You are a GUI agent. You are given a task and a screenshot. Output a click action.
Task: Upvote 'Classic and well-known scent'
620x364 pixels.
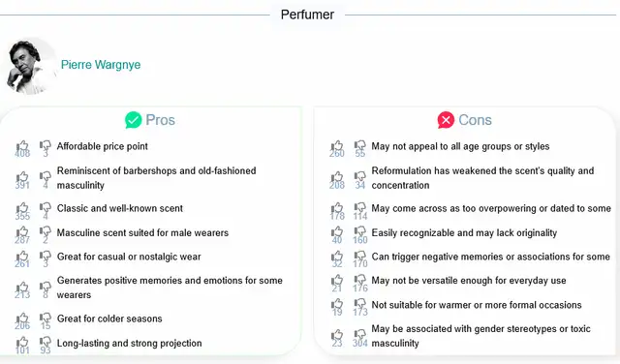pyautogui.click(x=22, y=208)
